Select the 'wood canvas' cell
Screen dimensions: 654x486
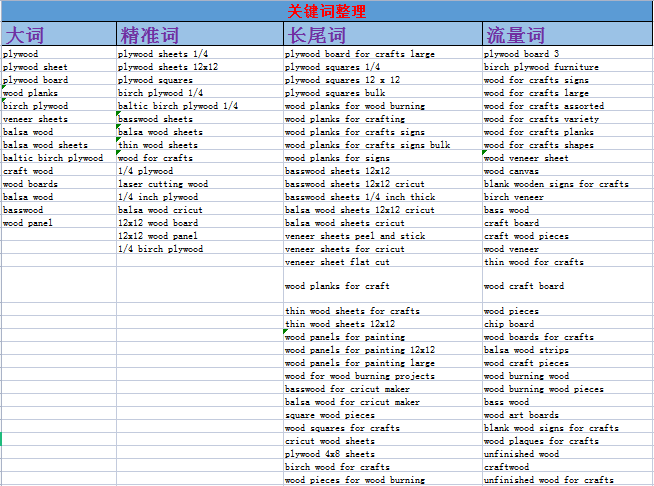pos(567,171)
